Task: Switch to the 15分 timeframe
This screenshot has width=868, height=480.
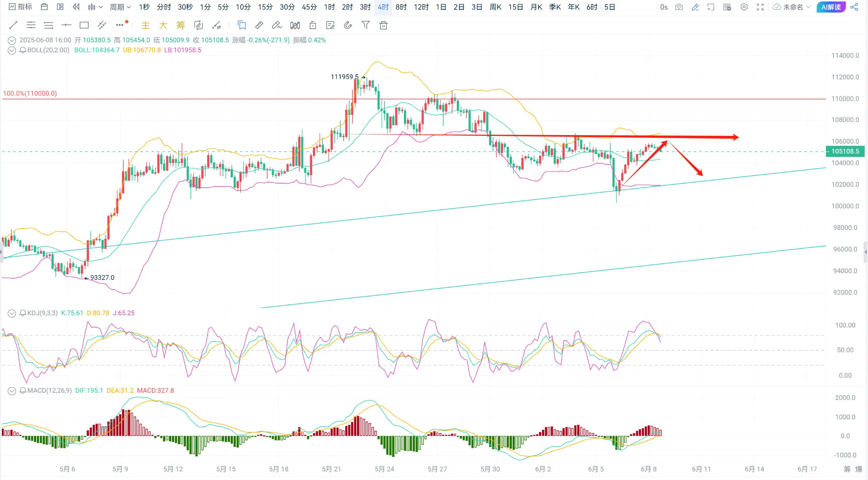Action: pyautogui.click(x=265, y=7)
